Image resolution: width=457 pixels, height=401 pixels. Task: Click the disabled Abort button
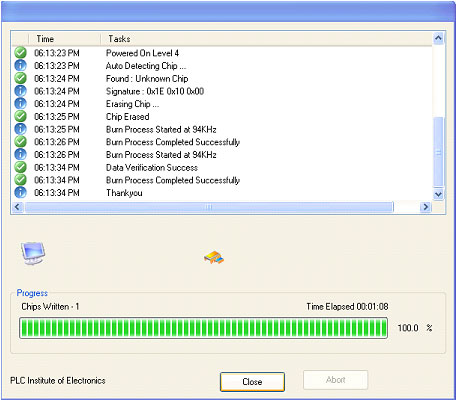click(335, 380)
